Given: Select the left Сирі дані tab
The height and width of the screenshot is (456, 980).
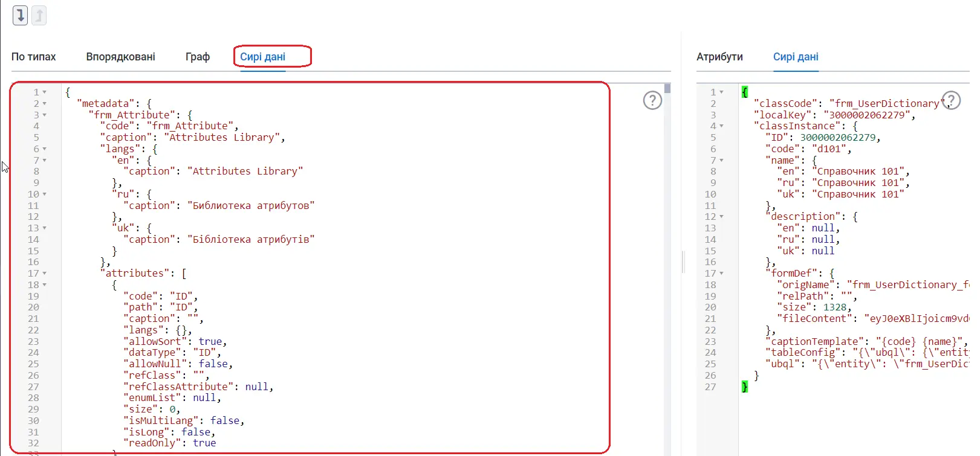Looking at the screenshot, I should pyautogui.click(x=262, y=57).
